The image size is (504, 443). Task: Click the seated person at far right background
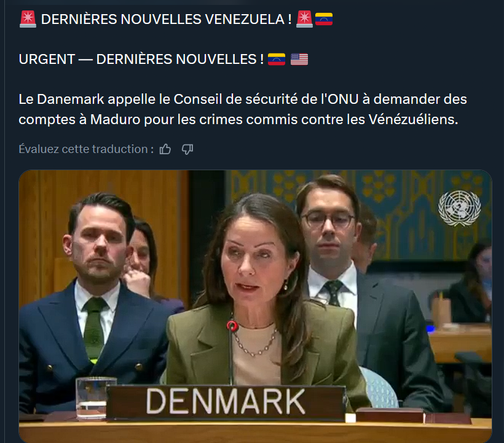473,283
